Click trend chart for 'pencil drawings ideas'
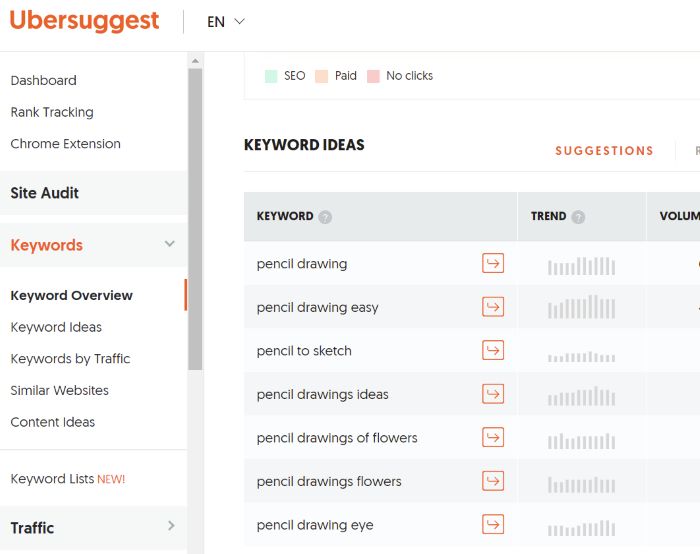 581,396
